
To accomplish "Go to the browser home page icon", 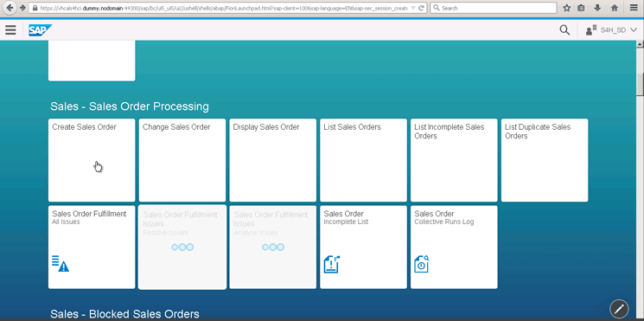I will (x=615, y=8).
